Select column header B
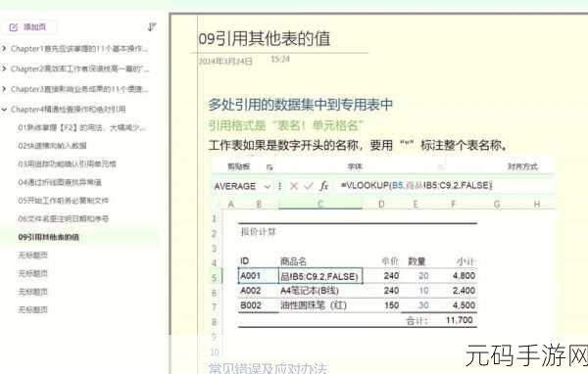 (x=259, y=205)
